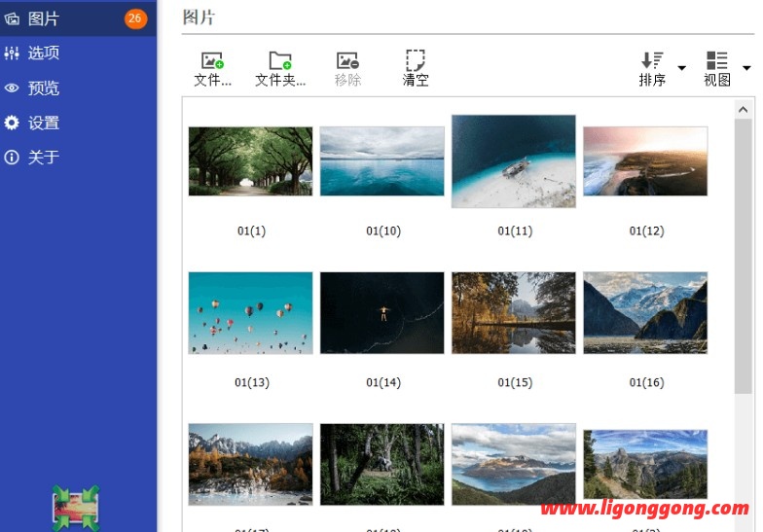This screenshot has height=532, width=763.
Task: Select the tree-lined road thumbnail 01(1)
Action: point(250,161)
